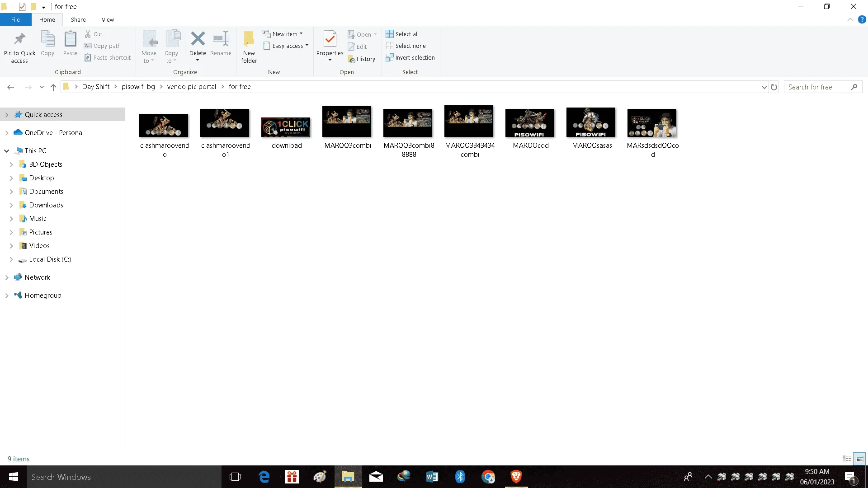Open the Mail app on taskbar

coord(376,477)
